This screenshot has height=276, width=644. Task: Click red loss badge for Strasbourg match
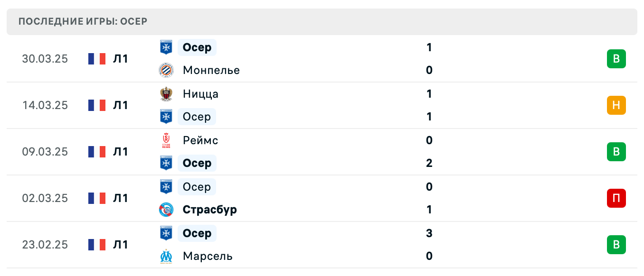point(616,198)
